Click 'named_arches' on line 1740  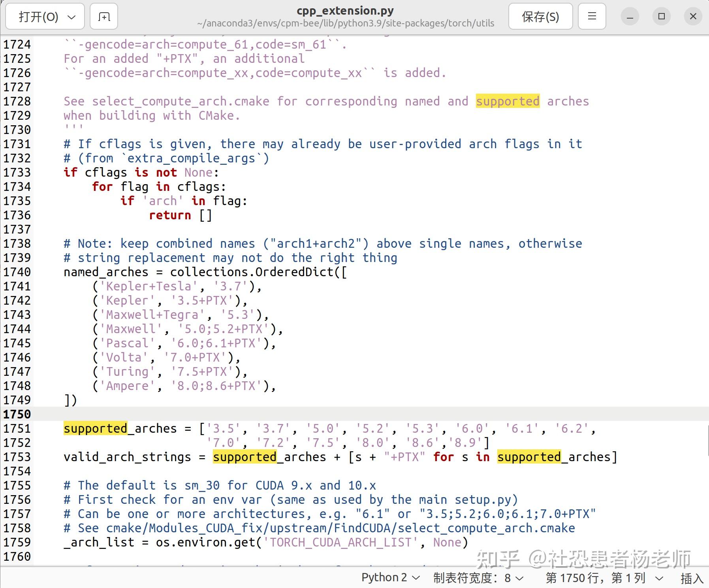coord(106,272)
